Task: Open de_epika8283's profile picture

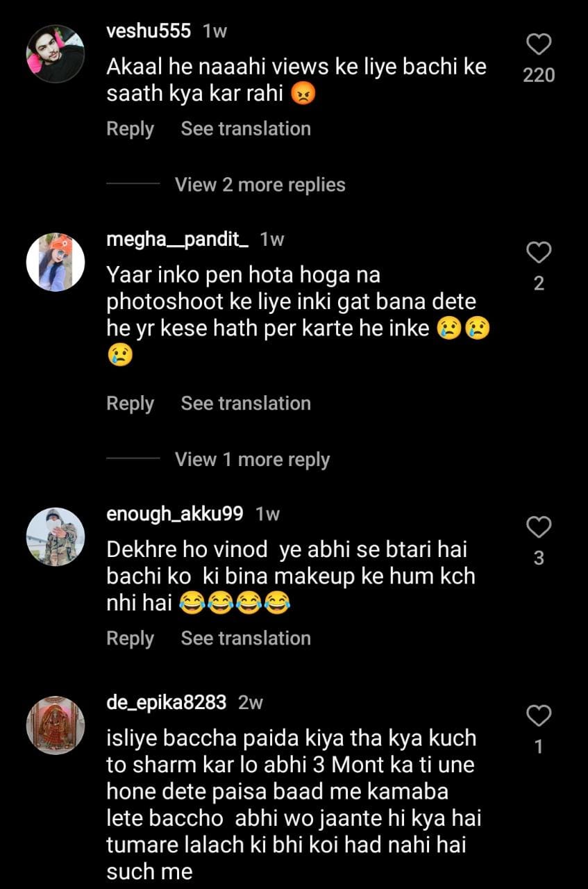Action: 56,725
